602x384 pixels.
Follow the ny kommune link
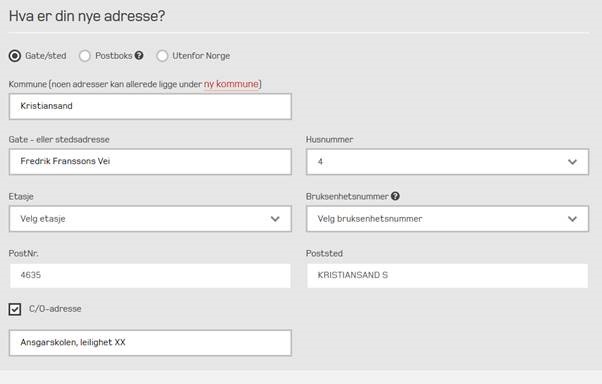(x=231, y=84)
